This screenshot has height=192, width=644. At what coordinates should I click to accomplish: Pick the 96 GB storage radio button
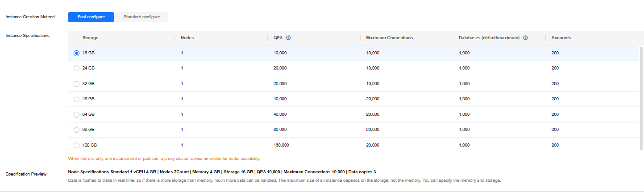(x=76, y=130)
